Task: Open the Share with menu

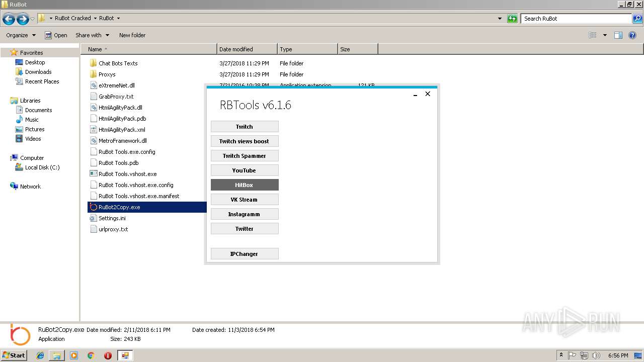Action: click(92, 35)
